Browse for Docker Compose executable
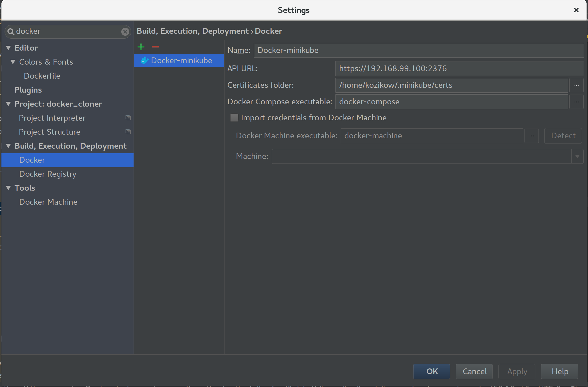588x387 pixels. 576,102
